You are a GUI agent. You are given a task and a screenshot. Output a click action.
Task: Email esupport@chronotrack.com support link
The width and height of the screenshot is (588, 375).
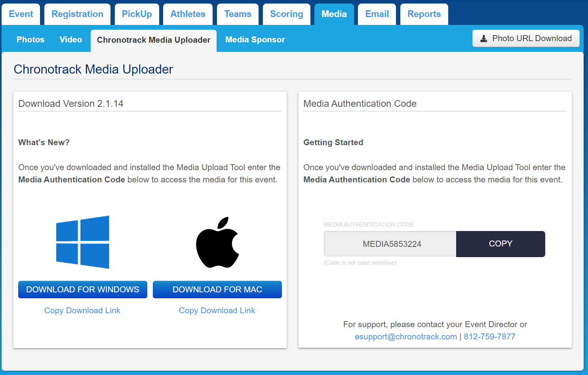tap(405, 337)
